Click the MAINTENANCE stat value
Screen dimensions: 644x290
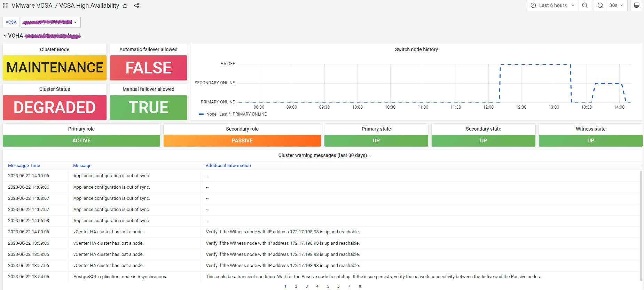coord(55,68)
